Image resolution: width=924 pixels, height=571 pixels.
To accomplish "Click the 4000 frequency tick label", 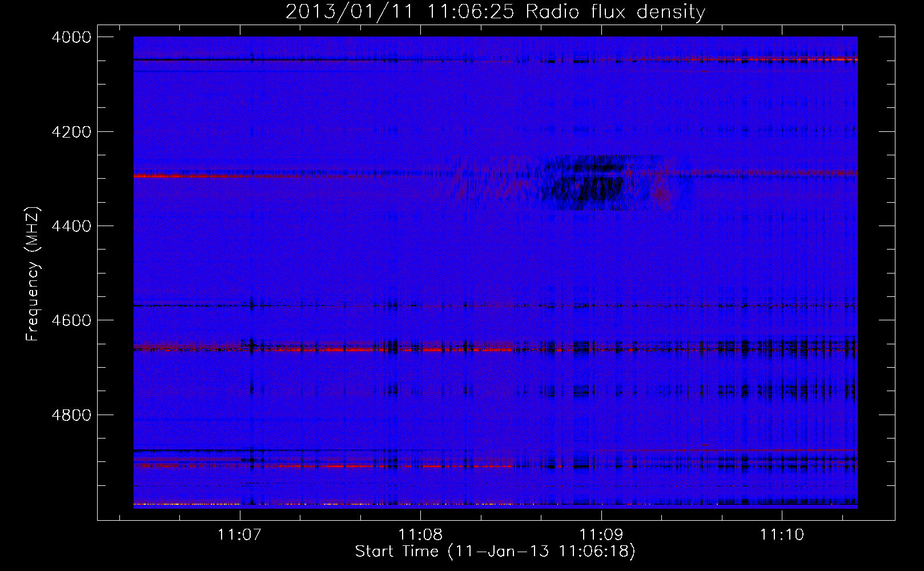I will (x=71, y=37).
